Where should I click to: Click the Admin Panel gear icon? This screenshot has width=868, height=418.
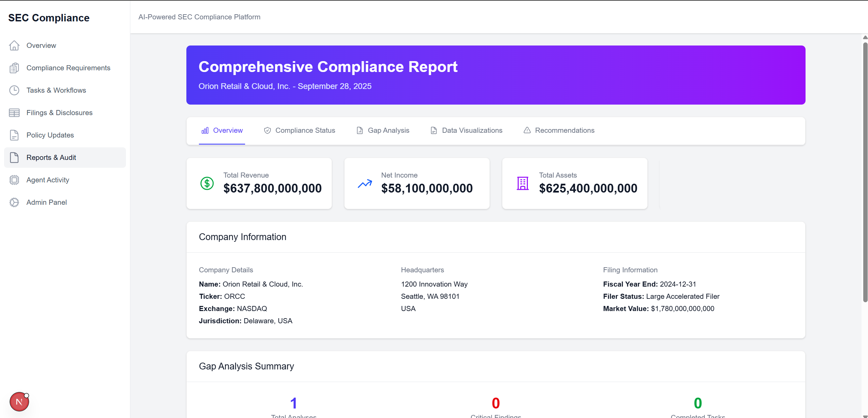(x=14, y=202)
